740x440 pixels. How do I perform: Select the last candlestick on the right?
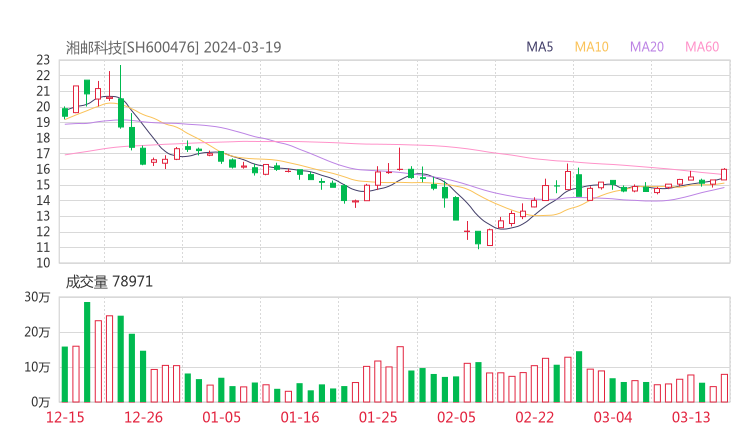[724, 174]
